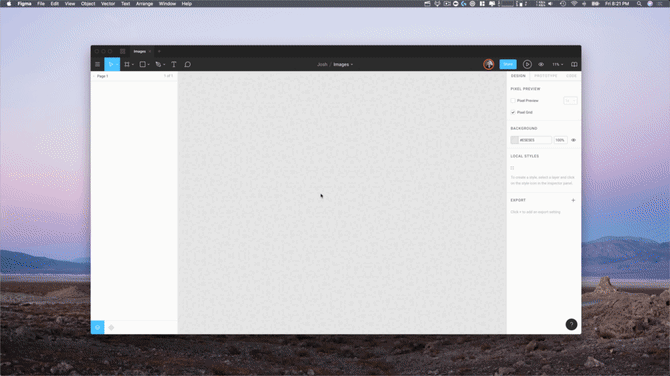Switch to the Prototype tab

(546, 76)
